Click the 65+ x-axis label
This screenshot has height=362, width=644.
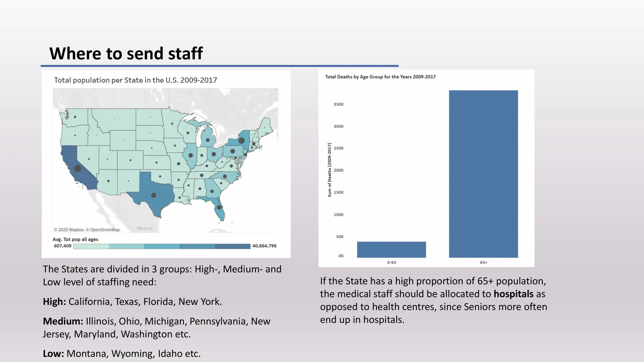[x=484, y=262]
